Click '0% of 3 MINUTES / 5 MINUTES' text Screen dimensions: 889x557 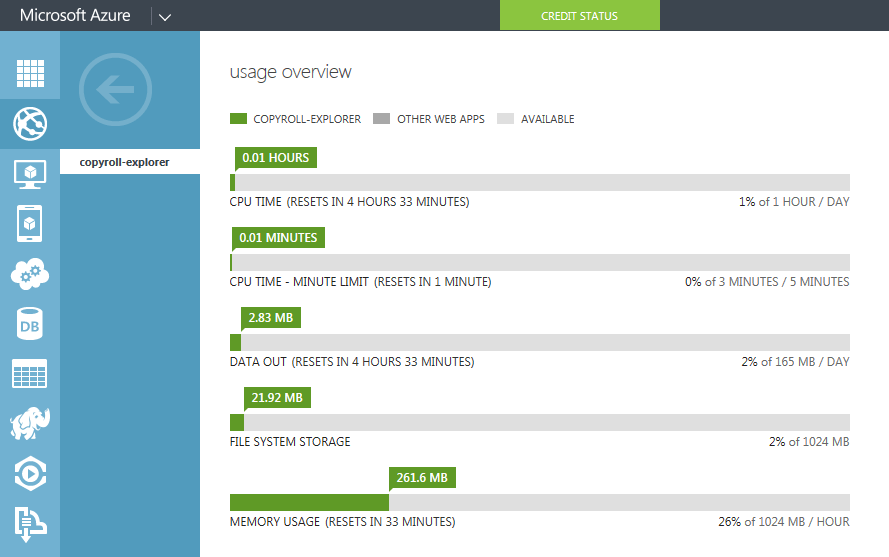(x=767, y=282)
